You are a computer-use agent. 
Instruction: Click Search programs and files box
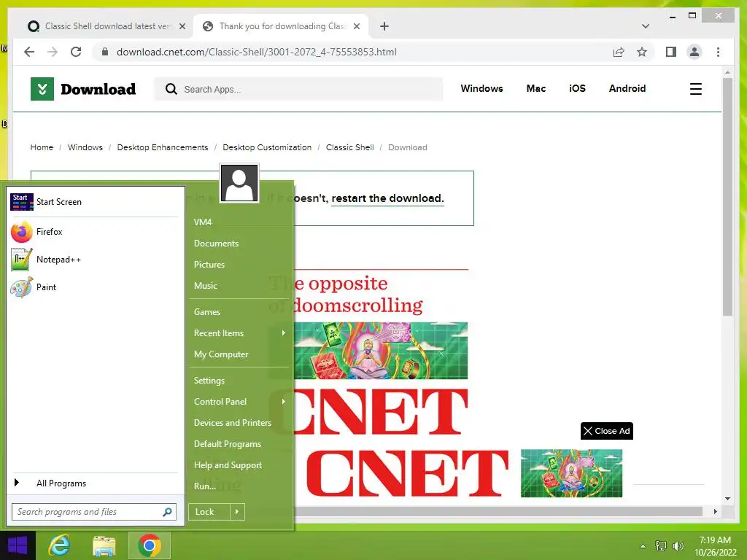pos(94,512)
